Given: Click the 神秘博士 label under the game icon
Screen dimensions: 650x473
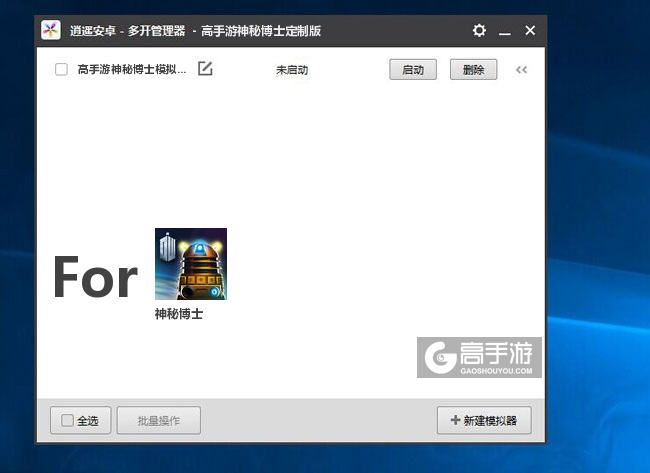Looking at the screenshot, I should click(x=179, y=313).
